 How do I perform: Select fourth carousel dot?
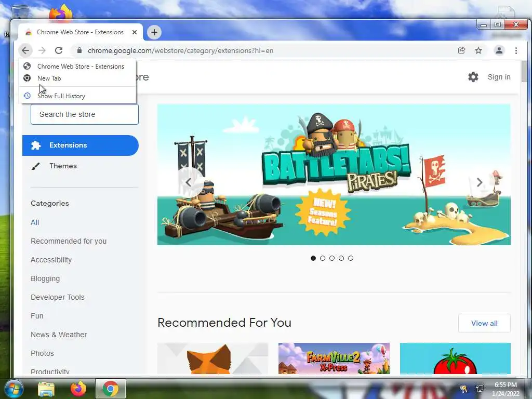(x=341, y=258)
